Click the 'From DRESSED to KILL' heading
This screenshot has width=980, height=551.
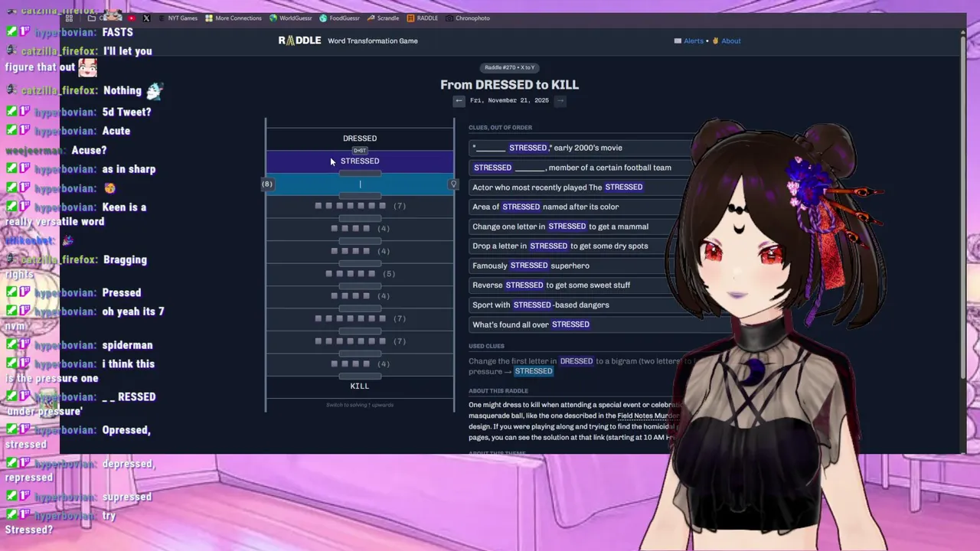click(x=509, y=85)
